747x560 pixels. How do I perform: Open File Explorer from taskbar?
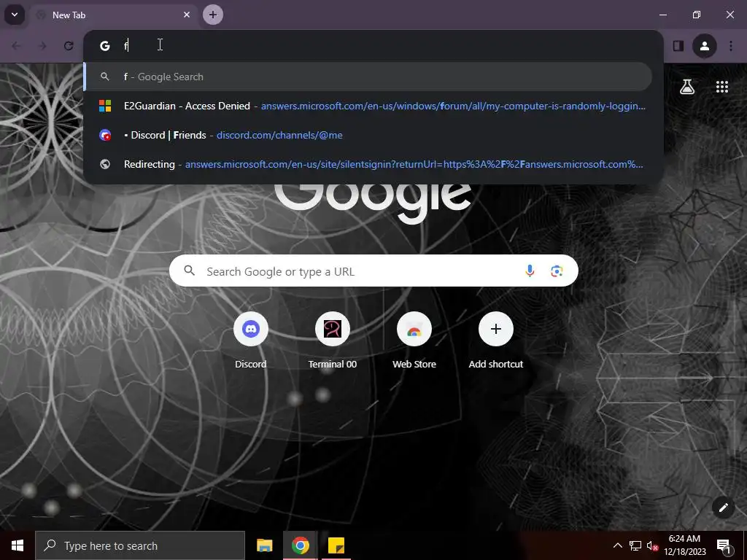pos(264,545)
